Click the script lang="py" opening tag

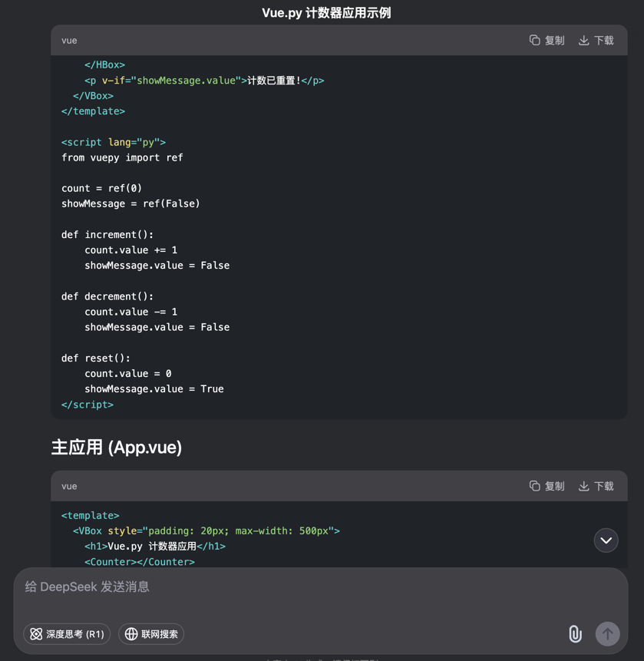click(x=114, y=142)
